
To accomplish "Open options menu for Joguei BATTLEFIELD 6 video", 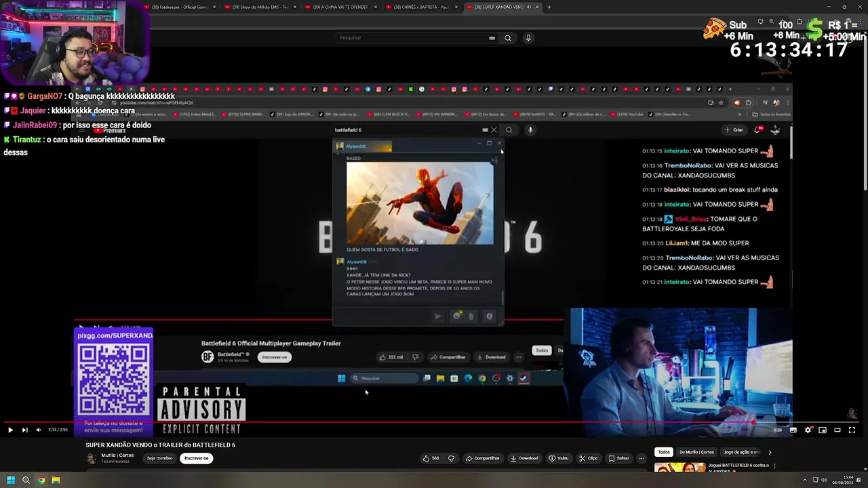I will pos(774,466).
